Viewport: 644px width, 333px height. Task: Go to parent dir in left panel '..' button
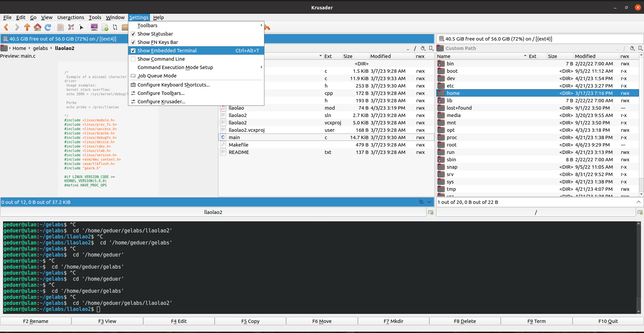(408, 48)
